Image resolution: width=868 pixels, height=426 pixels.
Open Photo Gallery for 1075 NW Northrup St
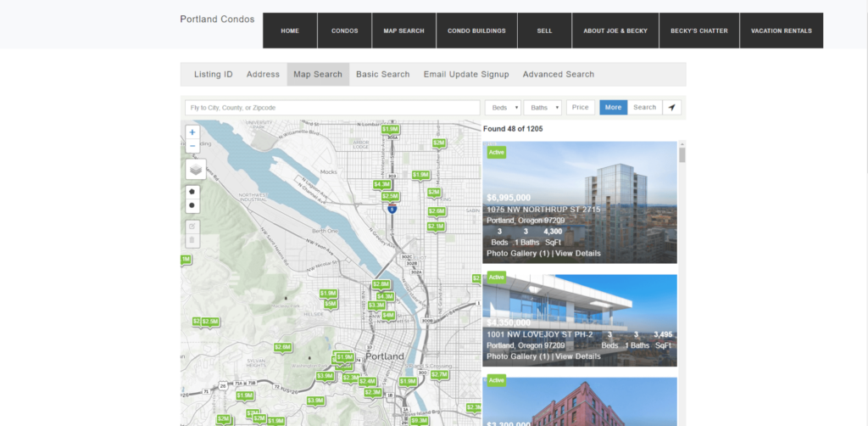click(x=518, y=253)
